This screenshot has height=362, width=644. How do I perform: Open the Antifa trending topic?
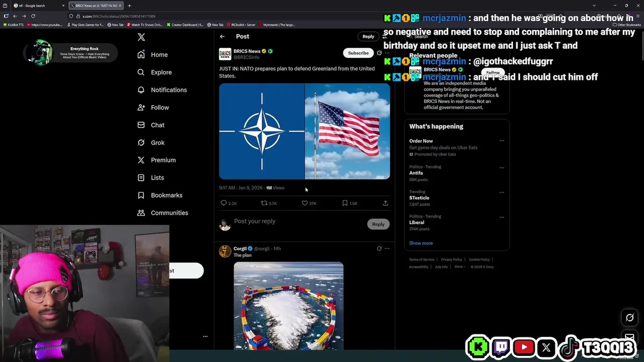(416, 173)
